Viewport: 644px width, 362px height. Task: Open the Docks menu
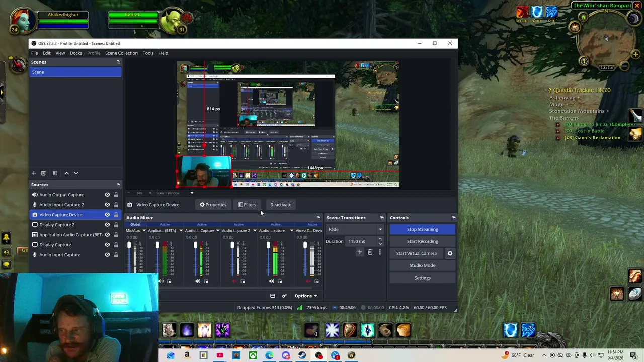coord(76,53)
